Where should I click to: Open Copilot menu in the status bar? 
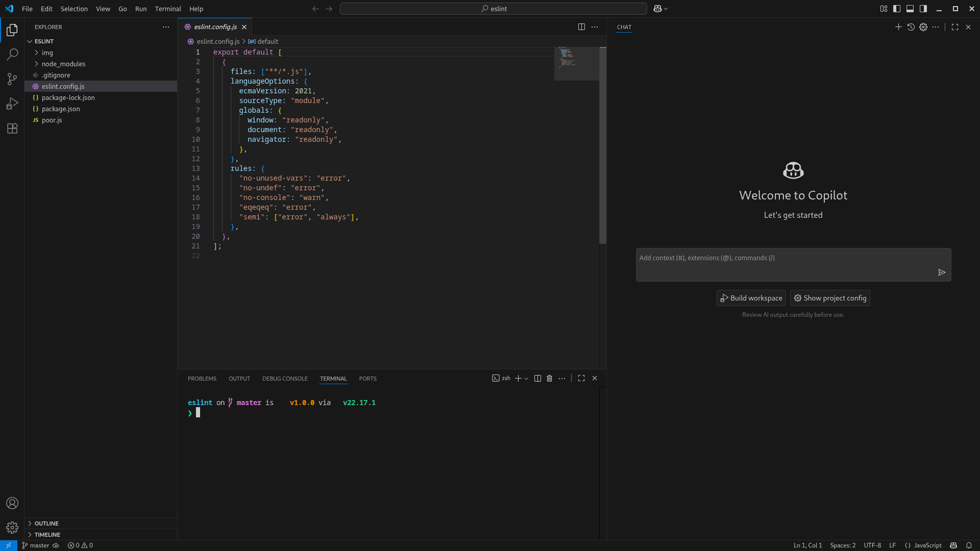coord(953,545)
